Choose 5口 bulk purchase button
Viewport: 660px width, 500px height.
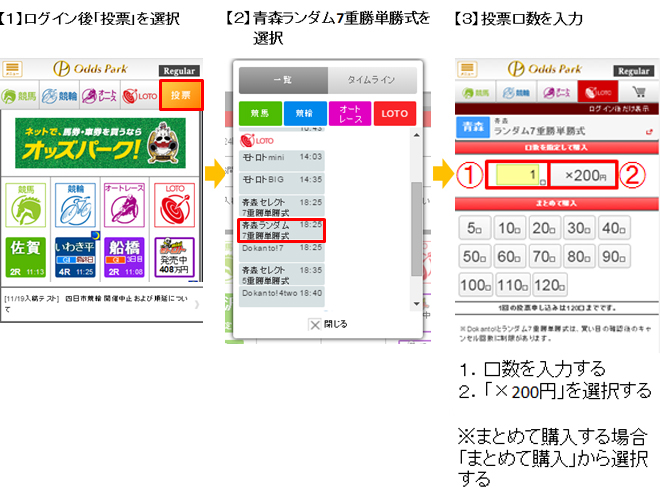coord(475,228)
